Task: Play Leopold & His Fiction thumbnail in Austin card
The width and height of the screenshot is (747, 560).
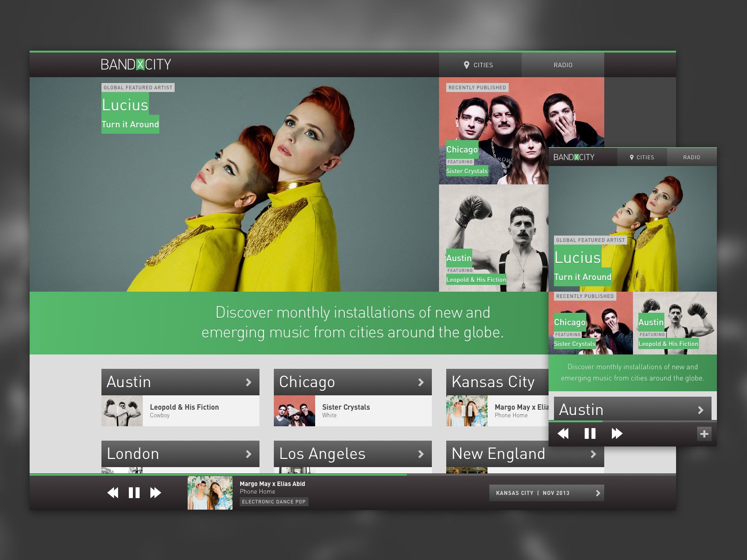Action: point(122,411)
